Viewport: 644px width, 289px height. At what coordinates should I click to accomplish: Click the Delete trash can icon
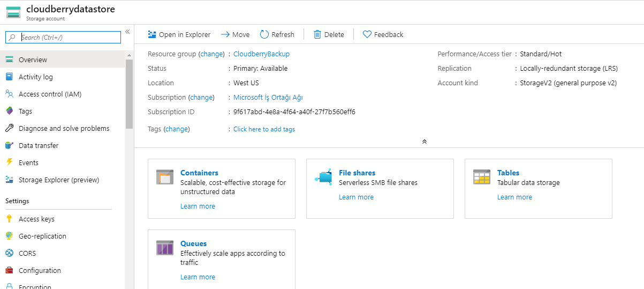317,34
